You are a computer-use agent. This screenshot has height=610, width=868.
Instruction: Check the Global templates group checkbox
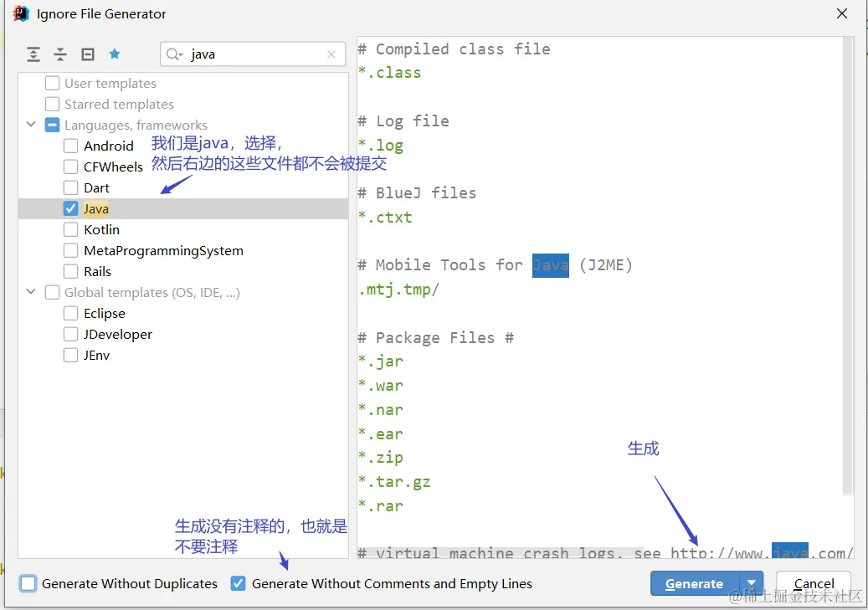pos(52,292)
